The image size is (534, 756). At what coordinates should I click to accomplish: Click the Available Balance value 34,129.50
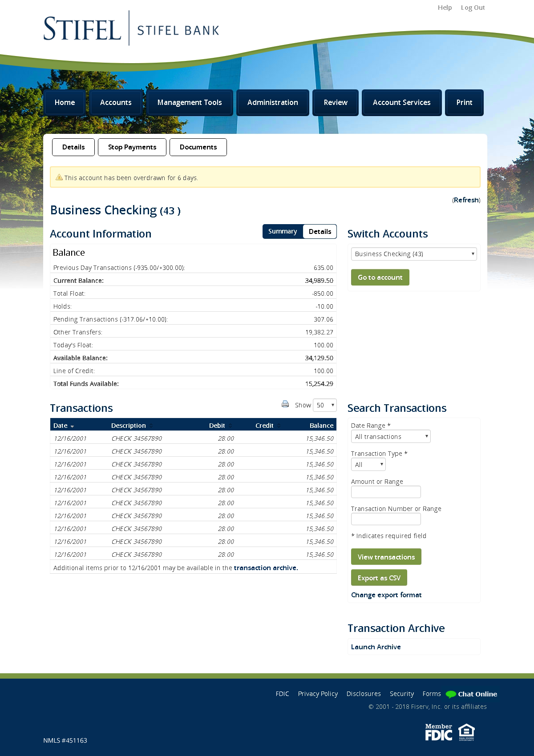tap(319, 358)
